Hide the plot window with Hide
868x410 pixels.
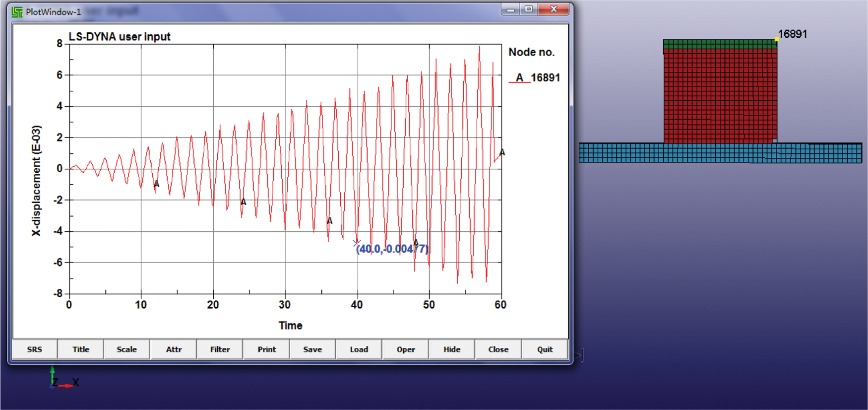coord(451,349)
